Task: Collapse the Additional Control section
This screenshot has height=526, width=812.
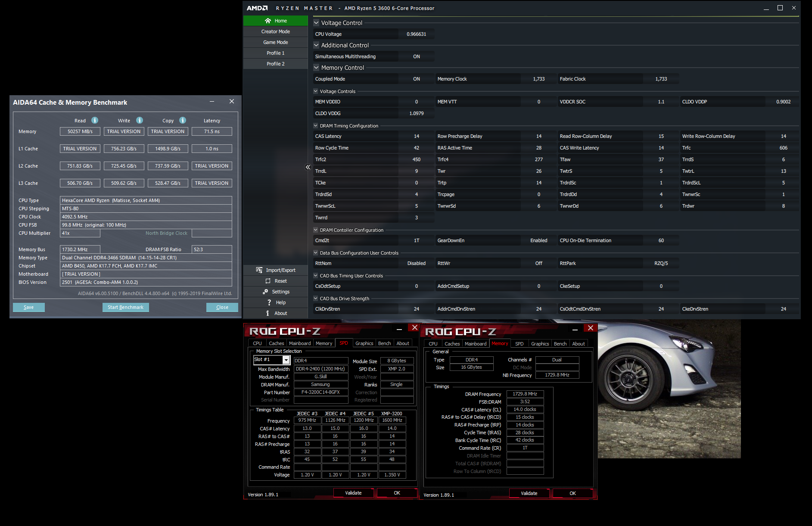Action: click(x=316, y=45)
